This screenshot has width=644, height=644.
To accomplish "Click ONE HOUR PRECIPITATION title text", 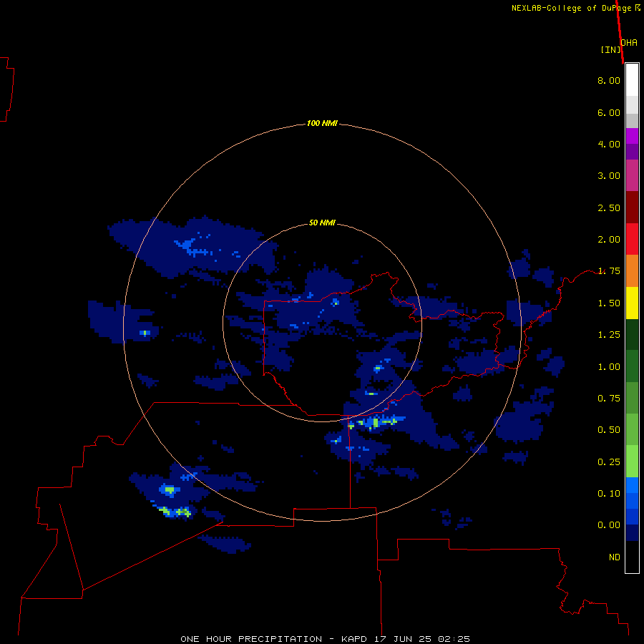I will click(x=251, y=639).
